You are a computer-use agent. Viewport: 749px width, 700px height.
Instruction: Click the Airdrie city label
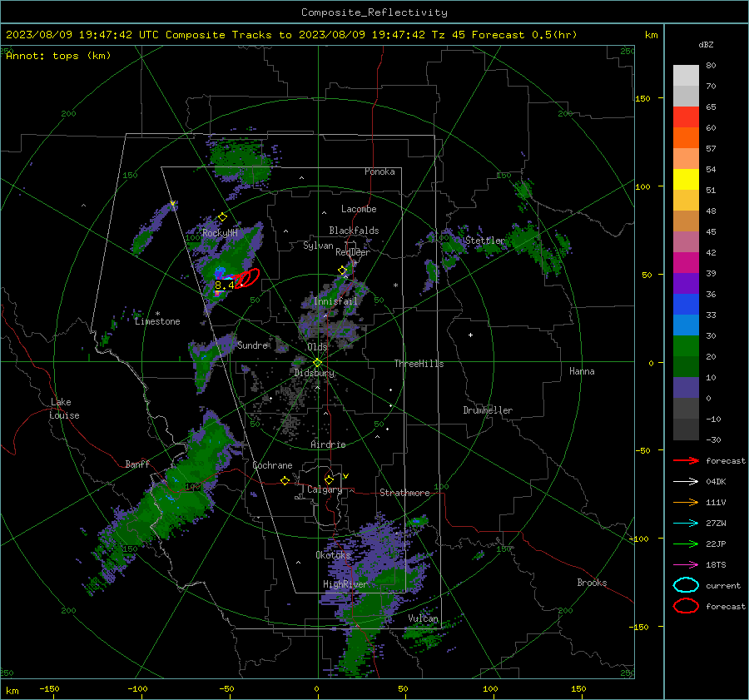coord(328,444)
